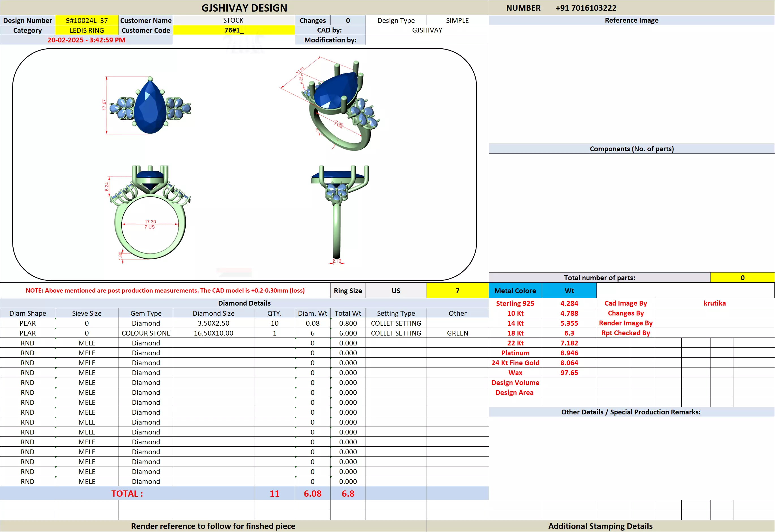Click the front-view ring render with 7 US
This screenshot has width=775, height=532.
pos(150,213)
